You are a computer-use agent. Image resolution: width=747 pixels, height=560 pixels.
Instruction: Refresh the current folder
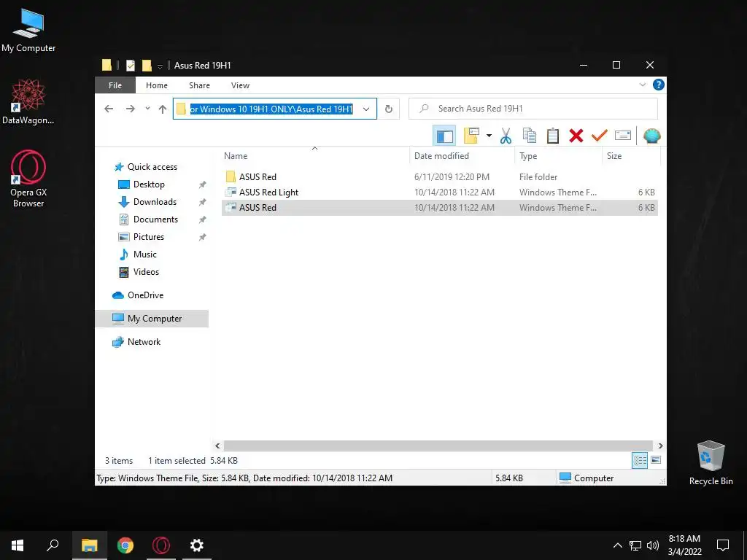point(389,109)
